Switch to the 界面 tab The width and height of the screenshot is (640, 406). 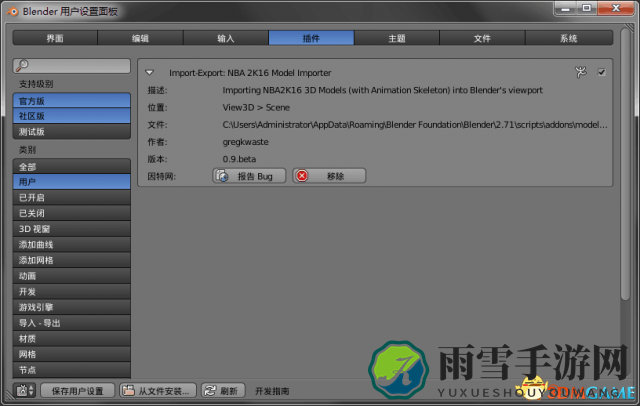tap(55, 38)
